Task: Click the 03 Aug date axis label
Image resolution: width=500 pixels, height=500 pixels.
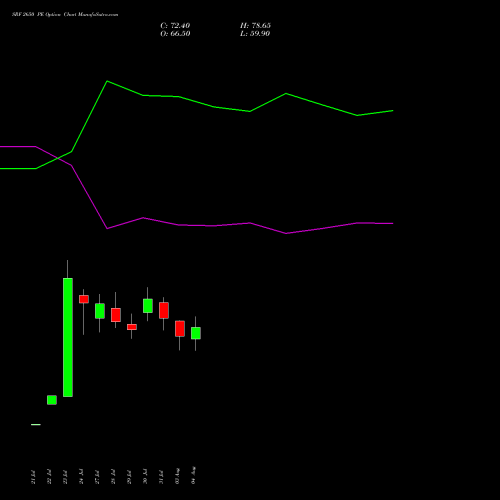Action: (177, 476)
